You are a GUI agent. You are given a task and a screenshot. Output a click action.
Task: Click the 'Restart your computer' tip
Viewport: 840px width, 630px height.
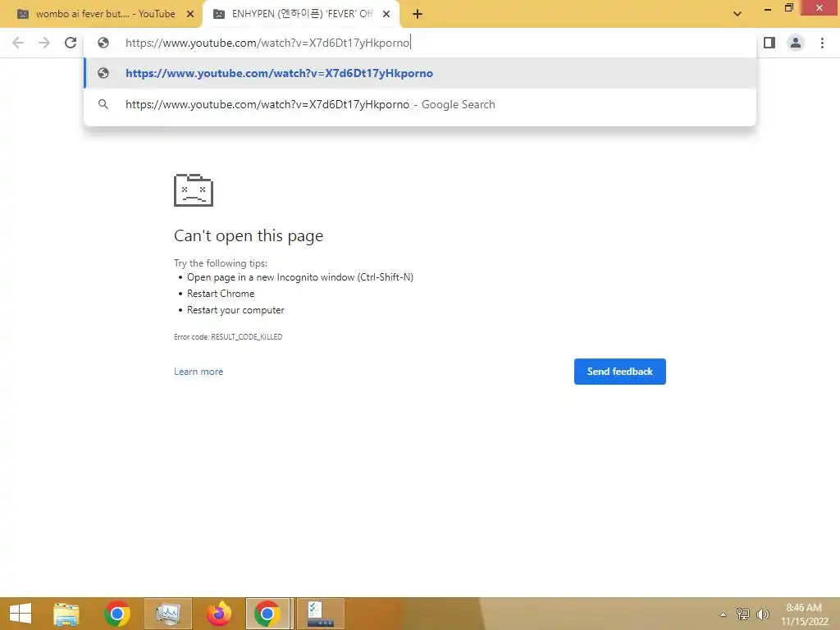click(235, 310)
